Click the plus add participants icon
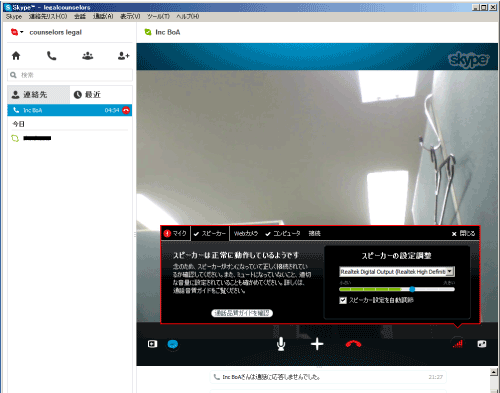 pyautogui.click(x=317, y=344)
